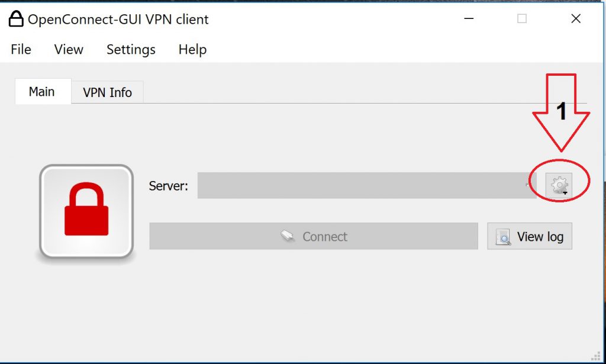Click the red padlock connection status icon

[86, 211]
